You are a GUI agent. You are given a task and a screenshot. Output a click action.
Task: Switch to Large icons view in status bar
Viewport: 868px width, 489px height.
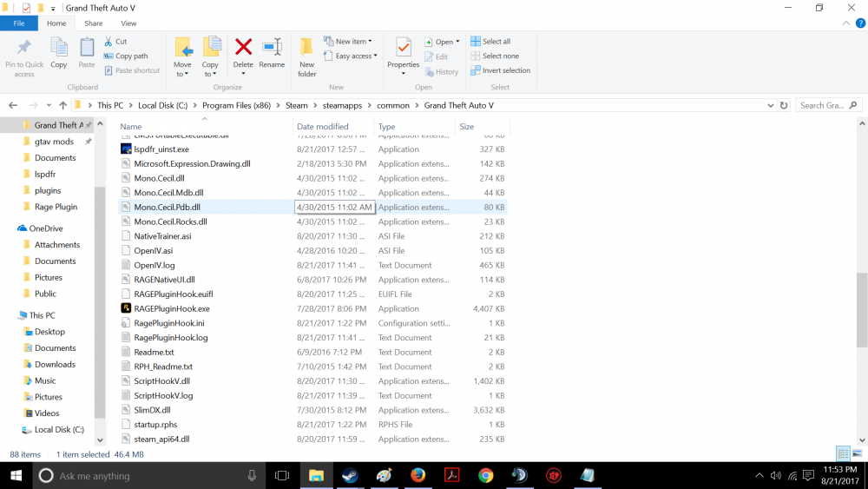pyautogui.click(x=858, y=453)
